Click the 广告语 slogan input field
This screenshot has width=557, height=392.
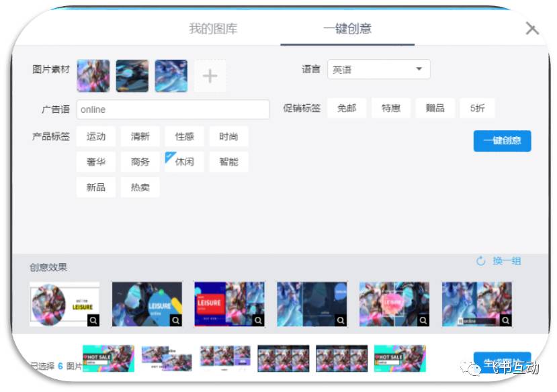coord(173,109)
